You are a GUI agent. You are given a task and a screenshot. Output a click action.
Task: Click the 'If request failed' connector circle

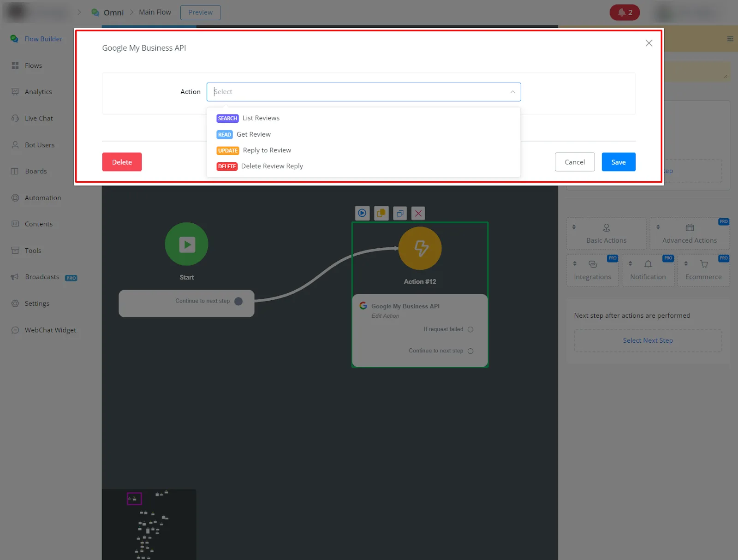pos(470,329)
